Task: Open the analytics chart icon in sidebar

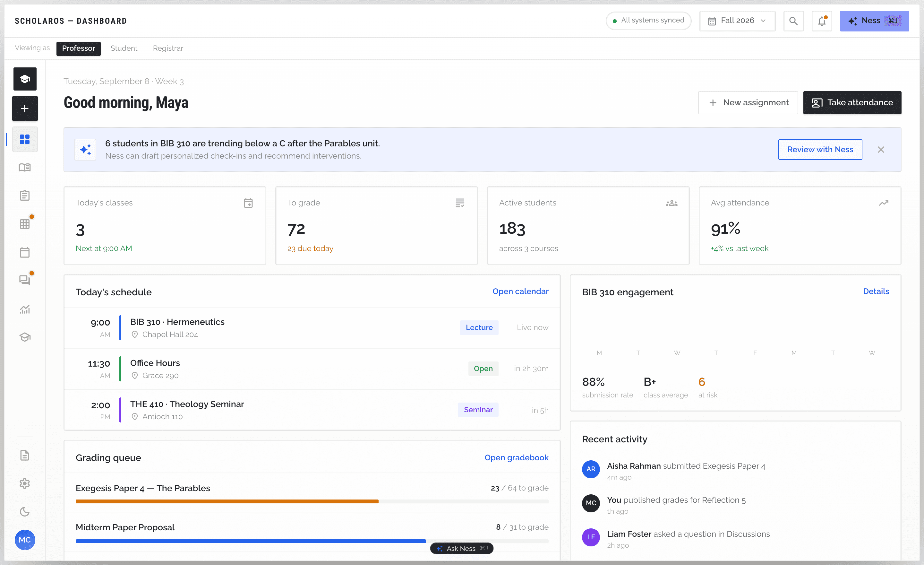Action: tap(25, 309)
